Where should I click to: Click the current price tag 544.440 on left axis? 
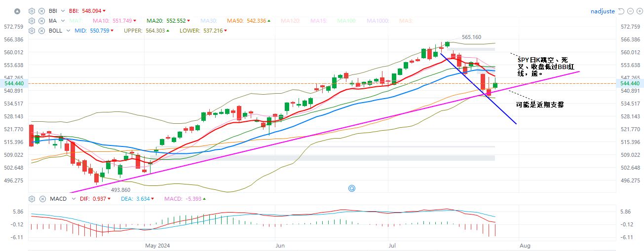13,84
